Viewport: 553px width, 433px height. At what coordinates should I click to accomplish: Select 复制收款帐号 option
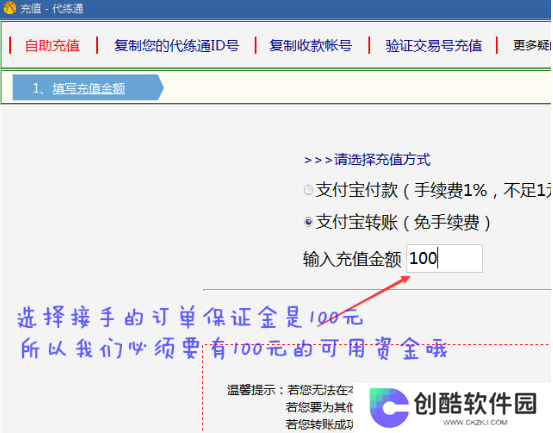[310, 45]
